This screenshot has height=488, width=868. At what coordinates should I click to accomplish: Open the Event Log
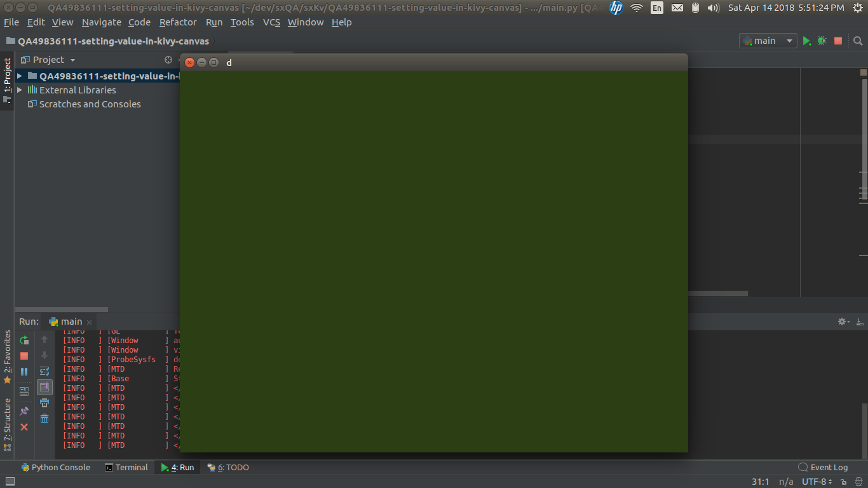828,467
